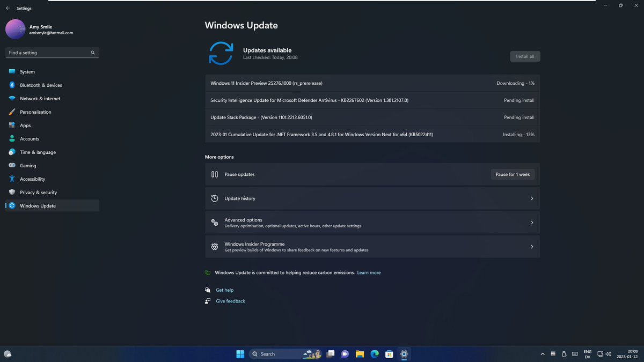Show hidden system tray icons
Viewport: 644px width, 362px height.
click(542, 354)
